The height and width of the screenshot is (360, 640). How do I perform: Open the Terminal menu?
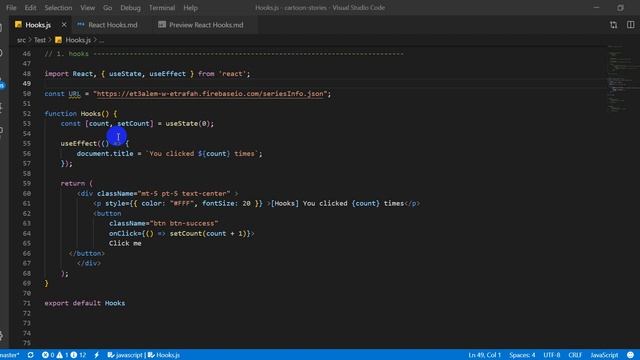(x=162, y=8)
